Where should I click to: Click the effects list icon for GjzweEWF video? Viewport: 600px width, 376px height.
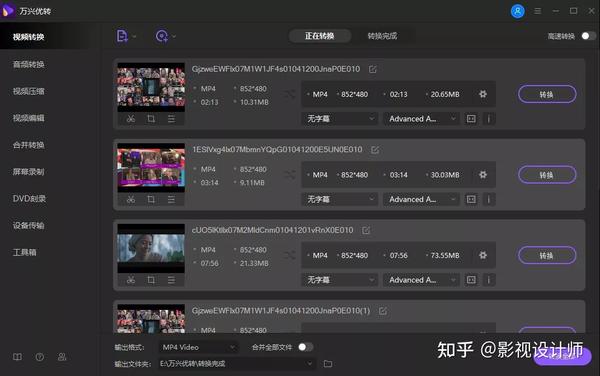(x=171, y=119)
